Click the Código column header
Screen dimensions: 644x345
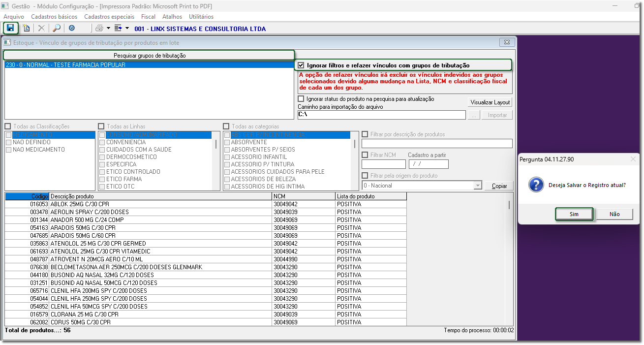[x=27, y=196]
